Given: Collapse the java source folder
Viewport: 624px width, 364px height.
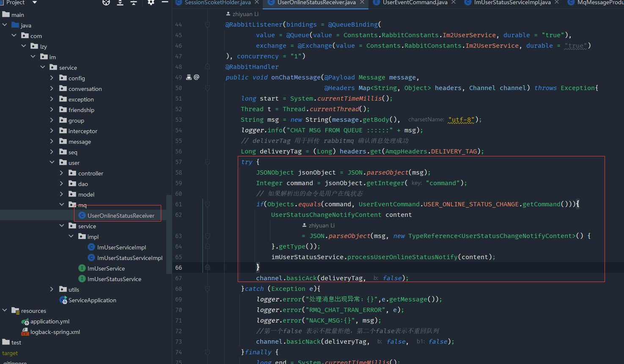Looking at the screenshot, I should tap(5, 25).
